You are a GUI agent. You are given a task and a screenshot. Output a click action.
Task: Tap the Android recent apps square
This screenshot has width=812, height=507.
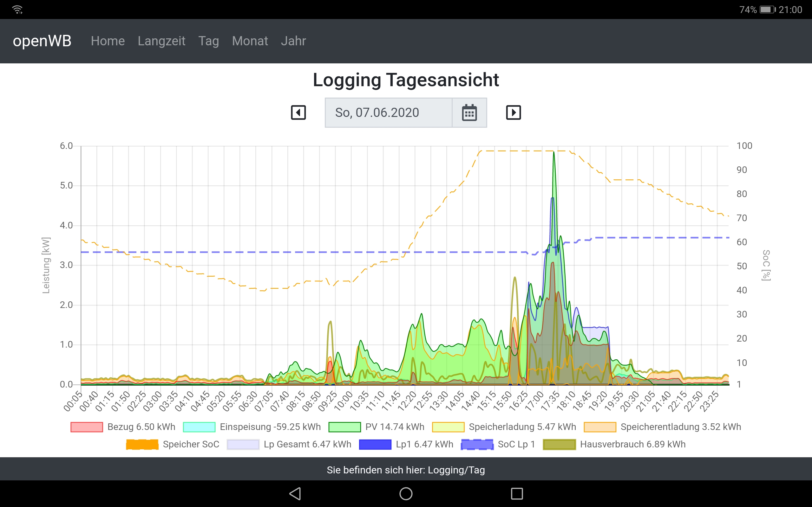click(x=516, y=494)
